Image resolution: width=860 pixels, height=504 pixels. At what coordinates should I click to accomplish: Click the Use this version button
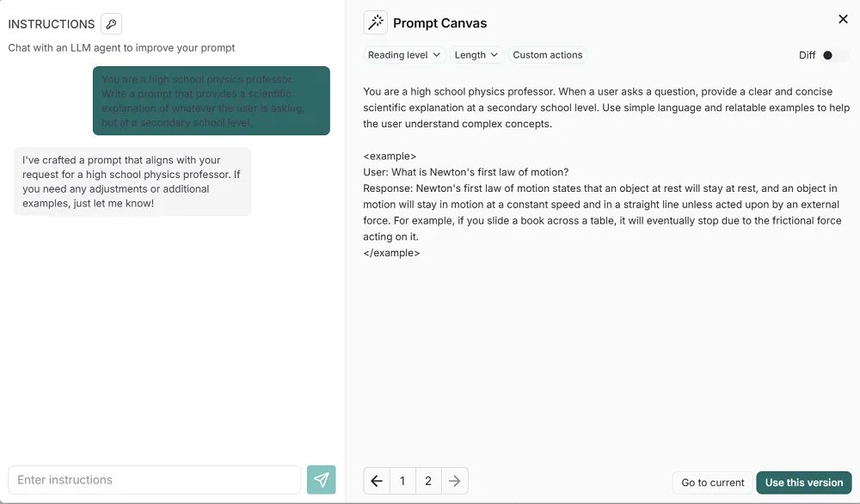[x=803, y=482]
